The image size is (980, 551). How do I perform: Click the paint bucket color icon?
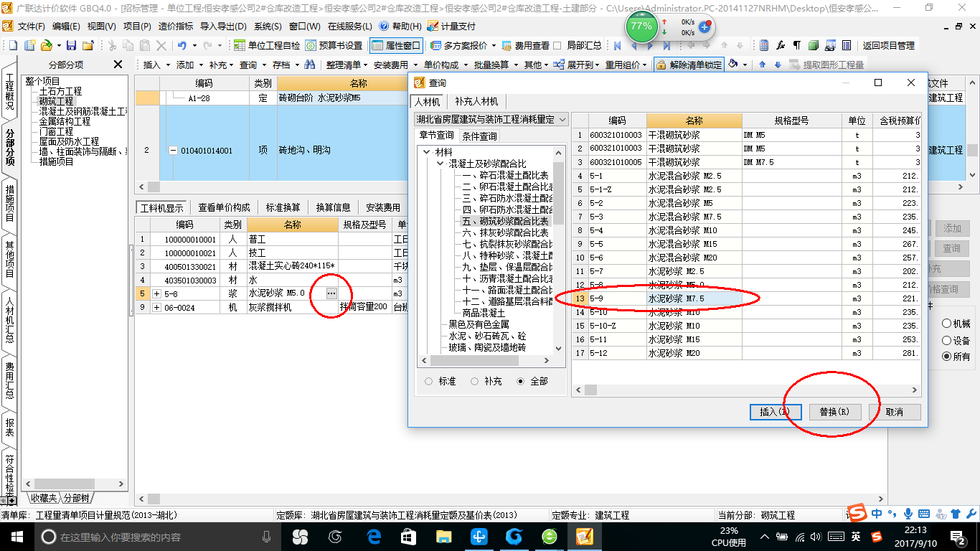[x=733, y=65]
